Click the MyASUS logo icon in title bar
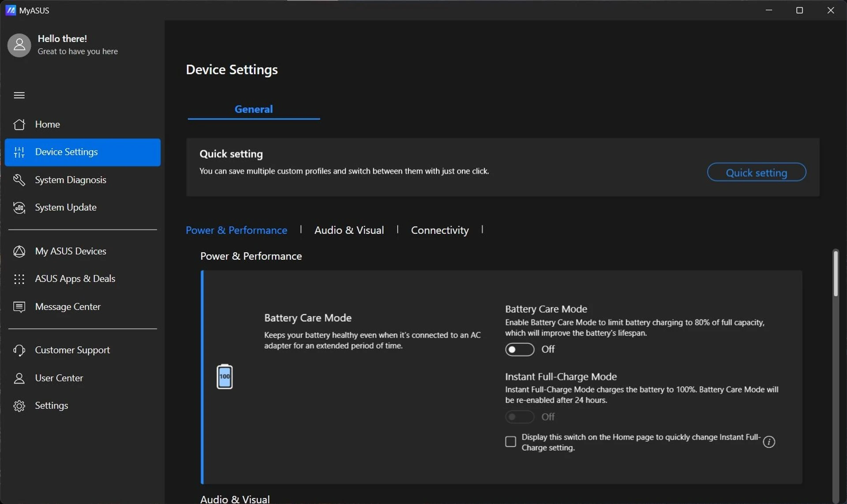This screenshot has width=847, height=504. click(11, 10)
